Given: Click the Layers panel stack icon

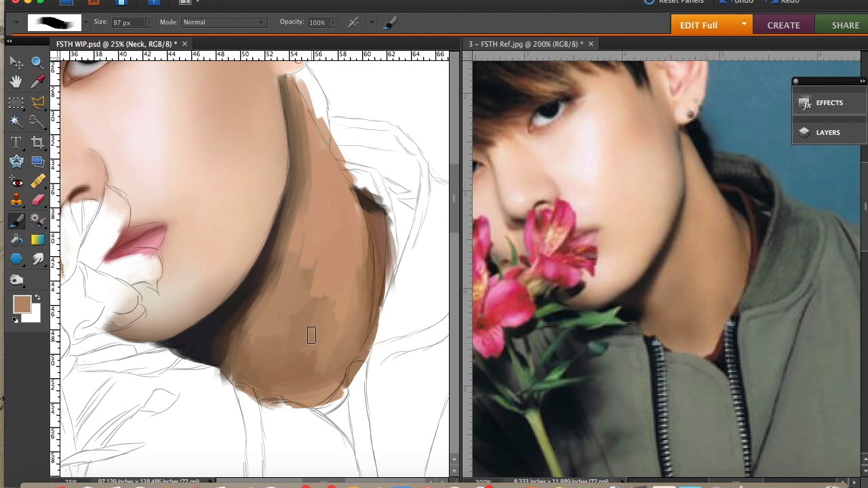Looking at the screenshot, I should click(804, 133).
